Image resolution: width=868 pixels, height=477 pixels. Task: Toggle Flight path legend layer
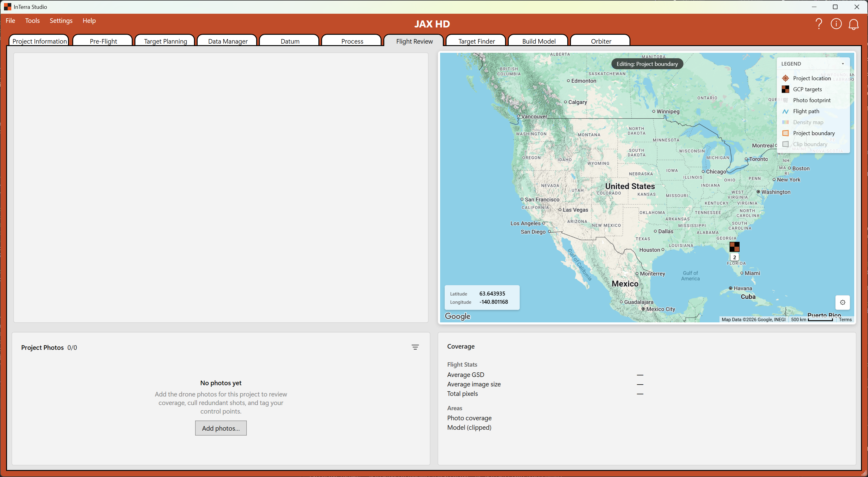[x=800, y=111]
